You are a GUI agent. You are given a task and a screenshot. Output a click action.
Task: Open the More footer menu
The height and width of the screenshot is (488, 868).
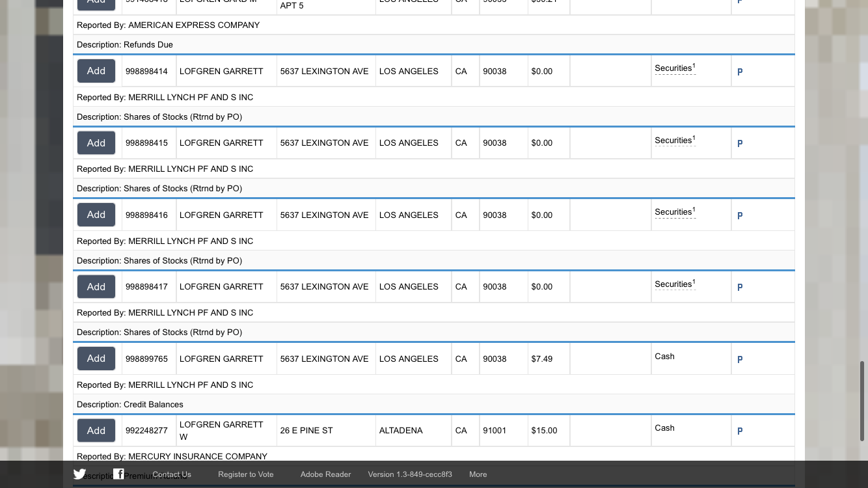point(478,474)
